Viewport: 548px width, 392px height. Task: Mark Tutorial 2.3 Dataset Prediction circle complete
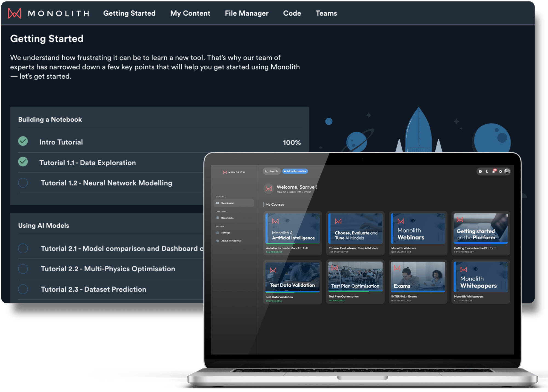23,289
